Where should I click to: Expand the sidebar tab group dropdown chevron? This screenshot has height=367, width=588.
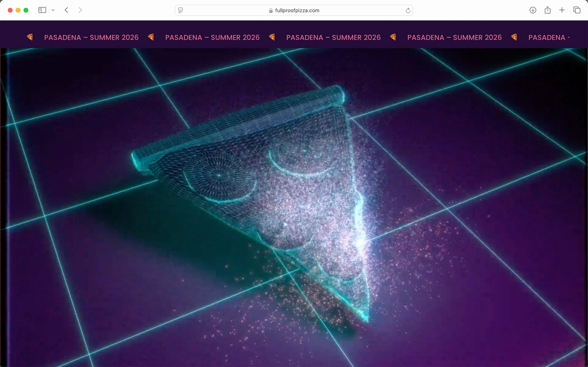click(53, 10)
